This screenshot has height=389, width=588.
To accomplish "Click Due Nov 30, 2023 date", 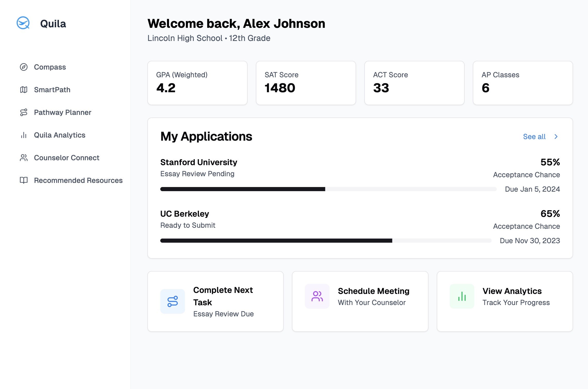I will pos(530,241).
